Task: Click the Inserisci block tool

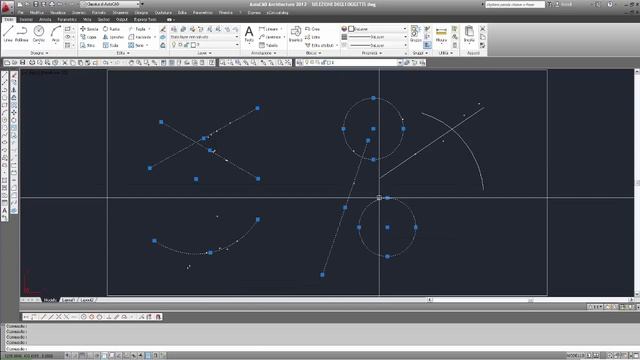Action: coord(296,33)
